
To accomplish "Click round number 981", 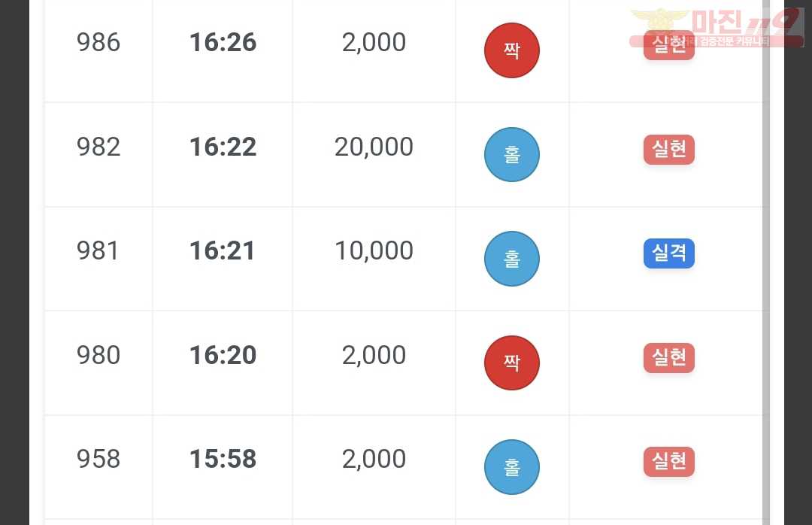I will click(97, 250).
